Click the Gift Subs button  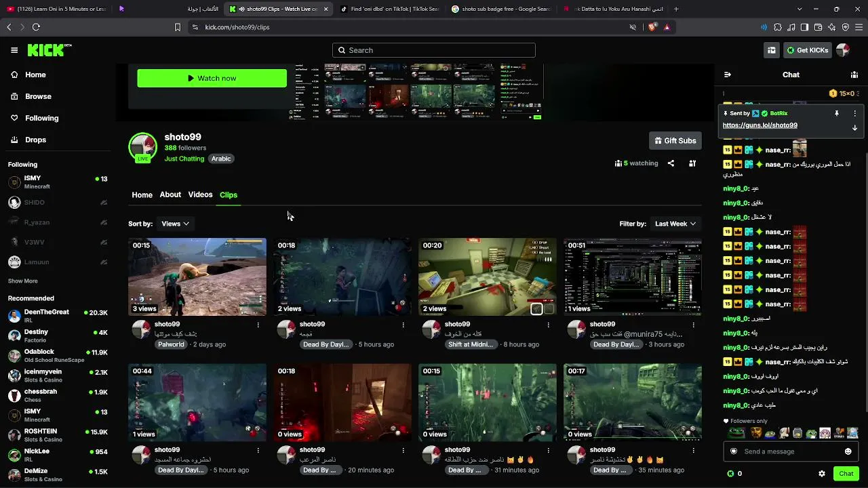(675, 140)
